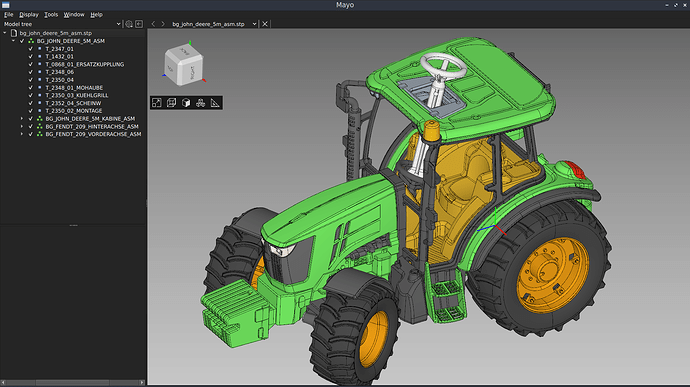Click scrollbar right arrow of model tree
Image resolution: width=690 pixels, height=387 pixels.
pyautogui.click(x=142, y=383)
